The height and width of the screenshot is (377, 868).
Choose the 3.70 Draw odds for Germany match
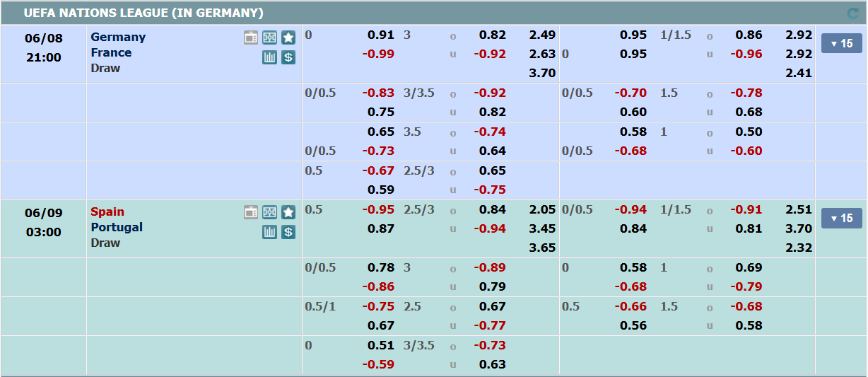coord(542,73)
